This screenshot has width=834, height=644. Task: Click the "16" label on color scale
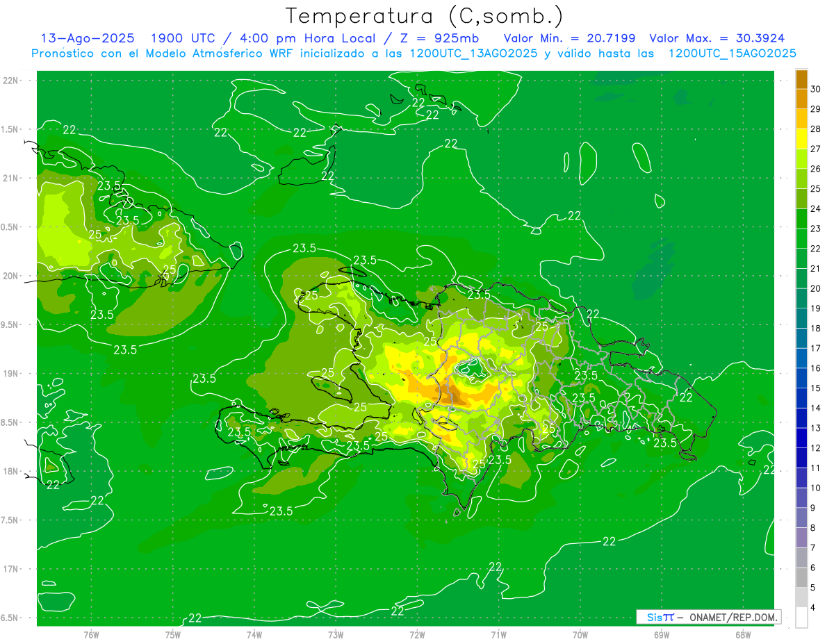click(816, 368)
